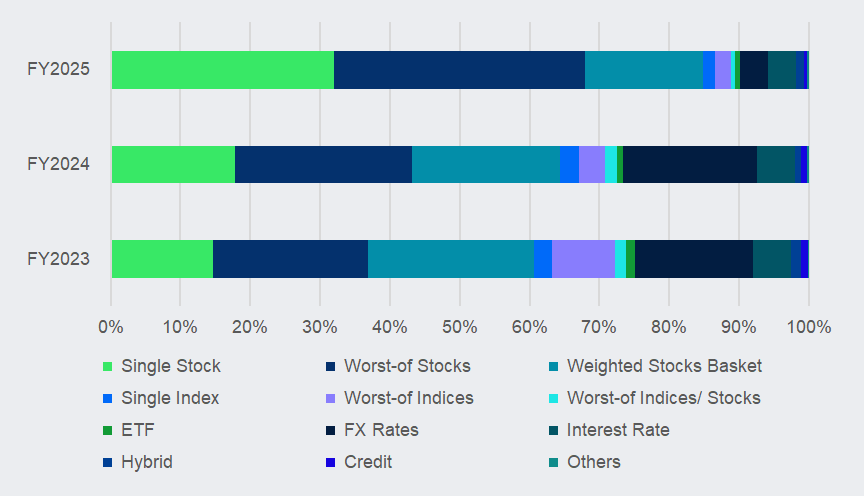Select the FY2025 Single Stock bar segment
Screen dimensions: 864x496
click(222, 70)
